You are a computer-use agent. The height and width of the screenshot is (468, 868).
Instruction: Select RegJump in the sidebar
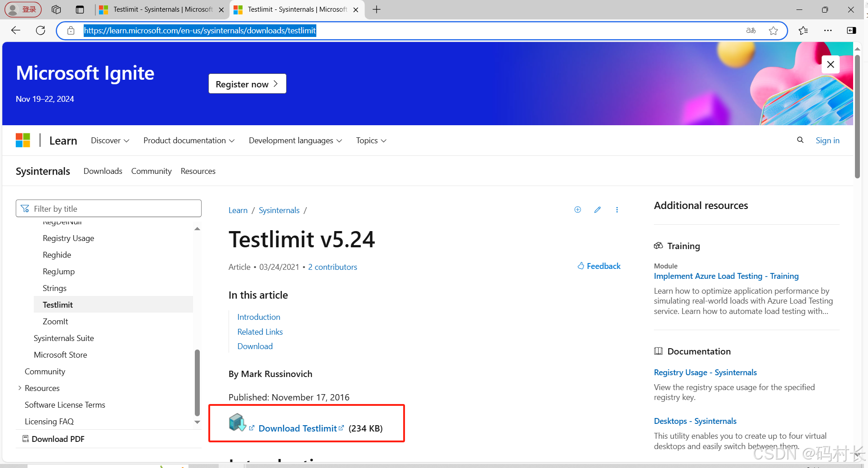[x=58, y=272]
